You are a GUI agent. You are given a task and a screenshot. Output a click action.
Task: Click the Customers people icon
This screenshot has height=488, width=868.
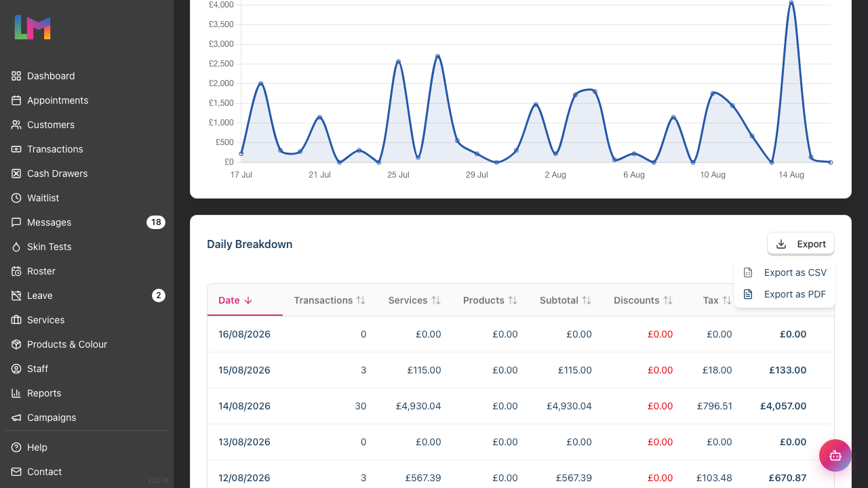coord(16,125)
